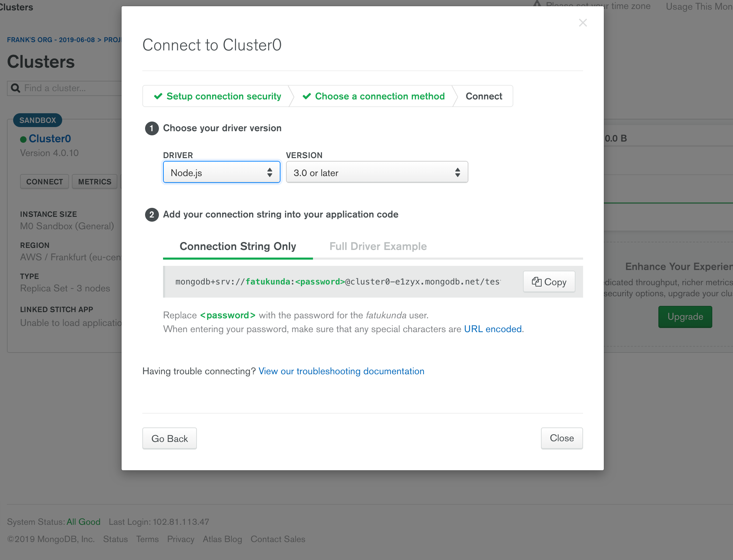Open the URL encoded link
This screenshot has height=560, width=733.
click(x=493, y=329)
